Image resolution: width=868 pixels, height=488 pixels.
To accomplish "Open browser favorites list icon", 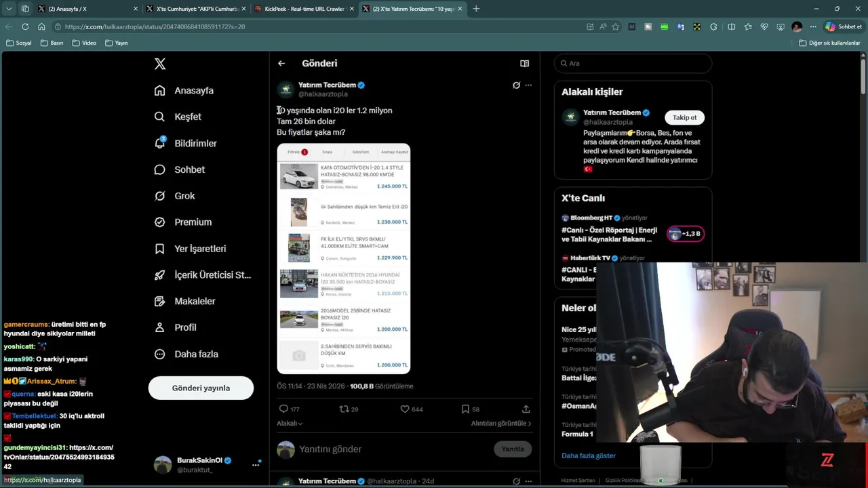I will point(748,26).
